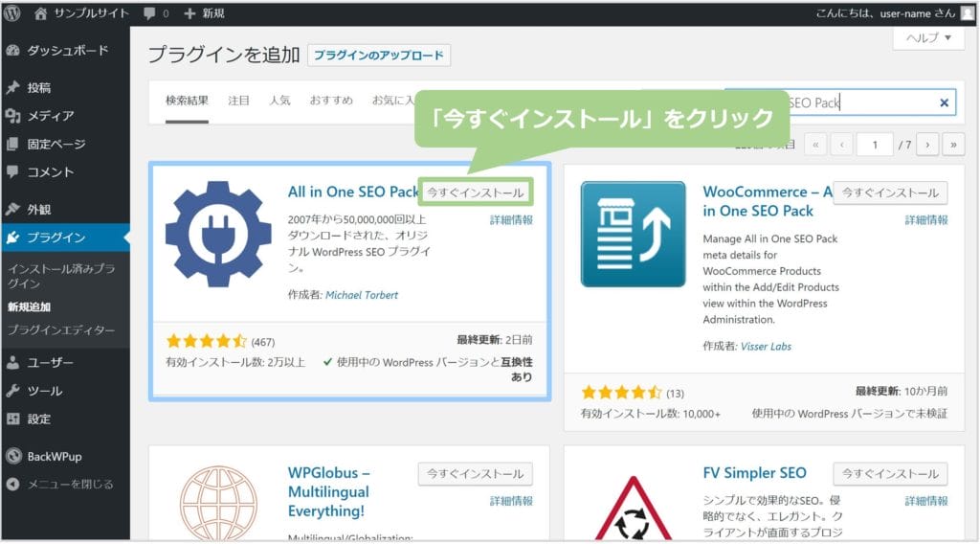
Task: Open メディア menu item
Action: pos(65,116)
